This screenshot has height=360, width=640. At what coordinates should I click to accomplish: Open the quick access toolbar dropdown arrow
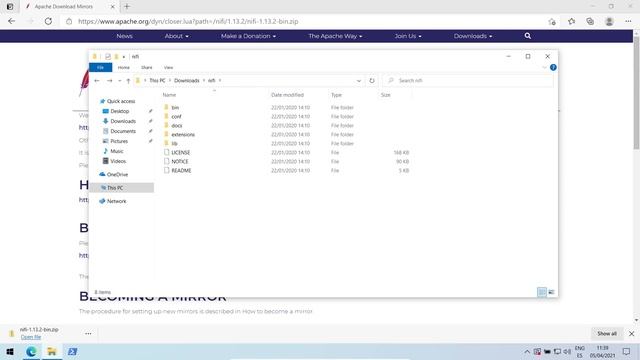pos(124,57)
